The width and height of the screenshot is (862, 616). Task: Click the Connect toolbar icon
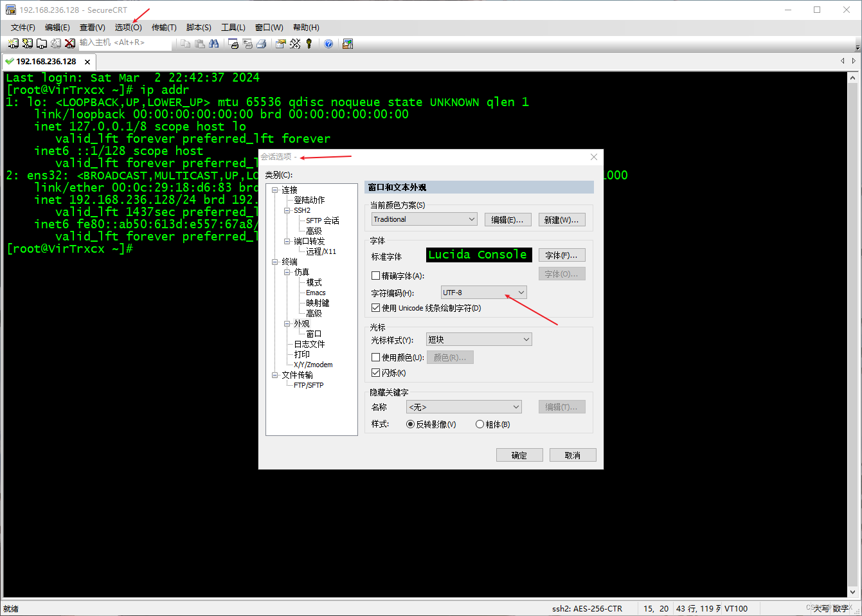[x=13, y=44]
